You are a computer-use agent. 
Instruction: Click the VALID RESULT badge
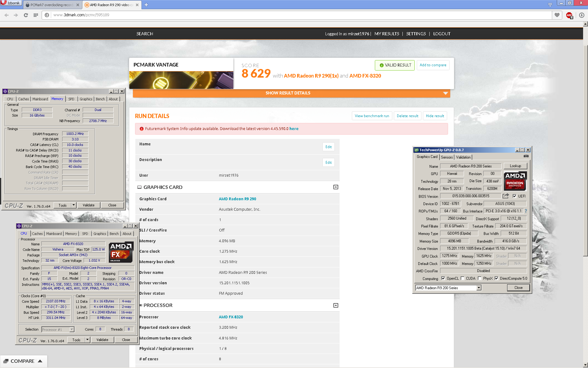click(395, 65)
